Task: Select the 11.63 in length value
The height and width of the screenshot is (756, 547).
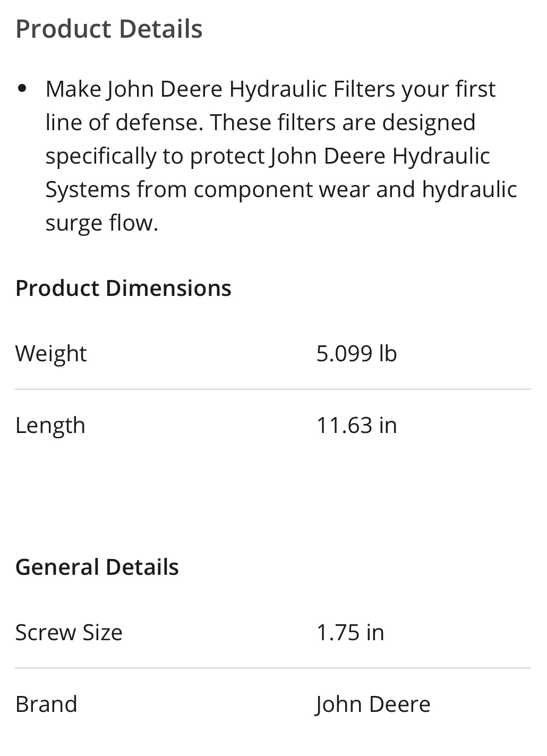Action: click(x=356, y=426)
